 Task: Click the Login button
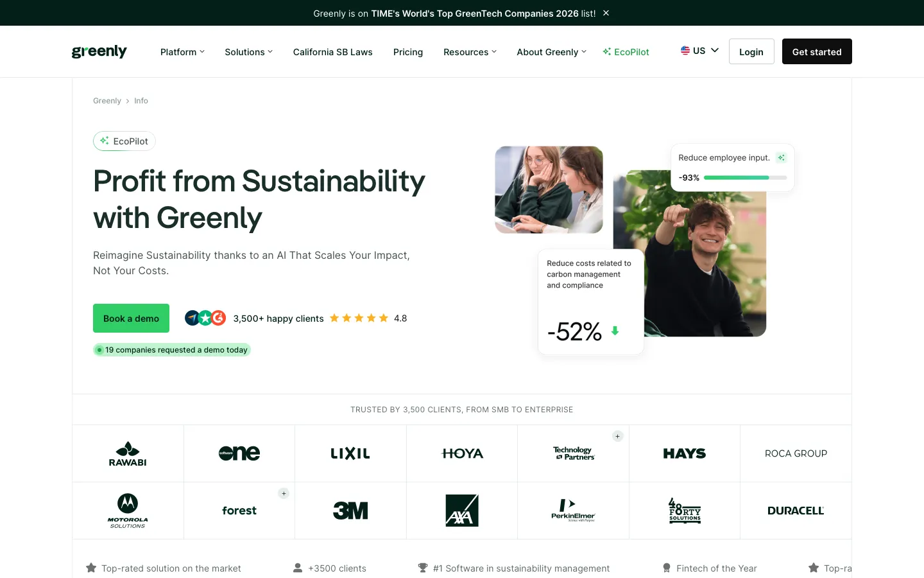coord(751,51)
